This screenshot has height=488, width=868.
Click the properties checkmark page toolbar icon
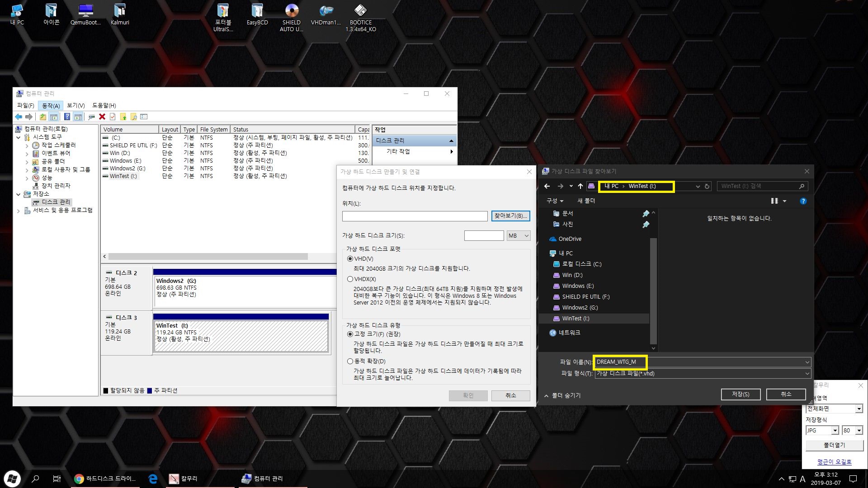coord(113,117)
